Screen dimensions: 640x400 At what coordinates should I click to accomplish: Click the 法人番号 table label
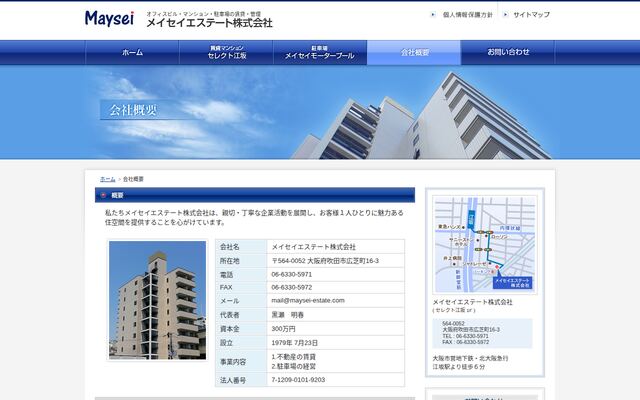pos(233,380)
